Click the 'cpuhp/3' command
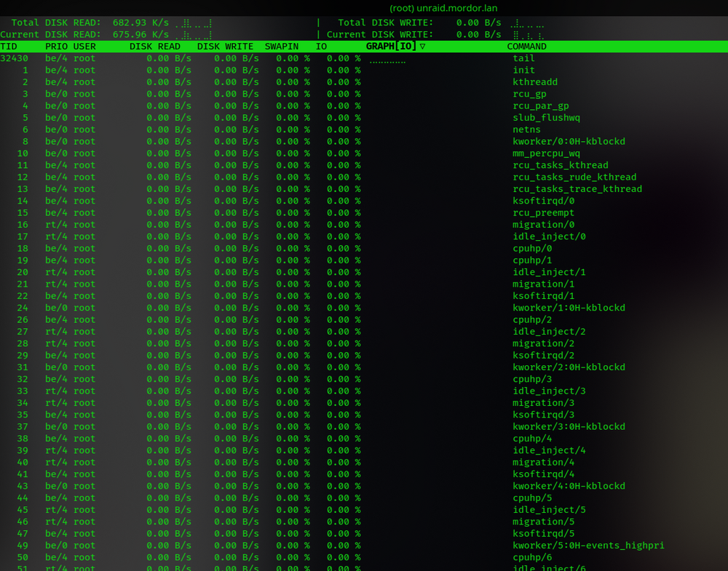The image size is (728, 571). (533, 380)
